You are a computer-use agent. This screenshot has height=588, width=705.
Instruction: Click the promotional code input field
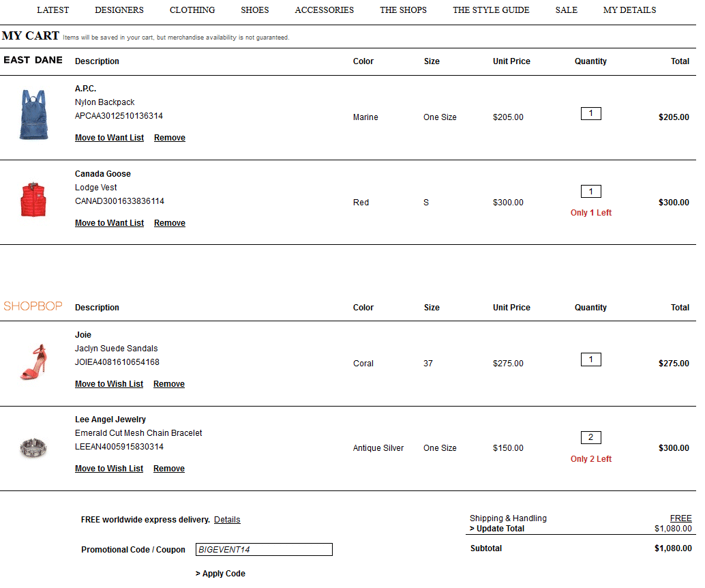pos(264,550)
